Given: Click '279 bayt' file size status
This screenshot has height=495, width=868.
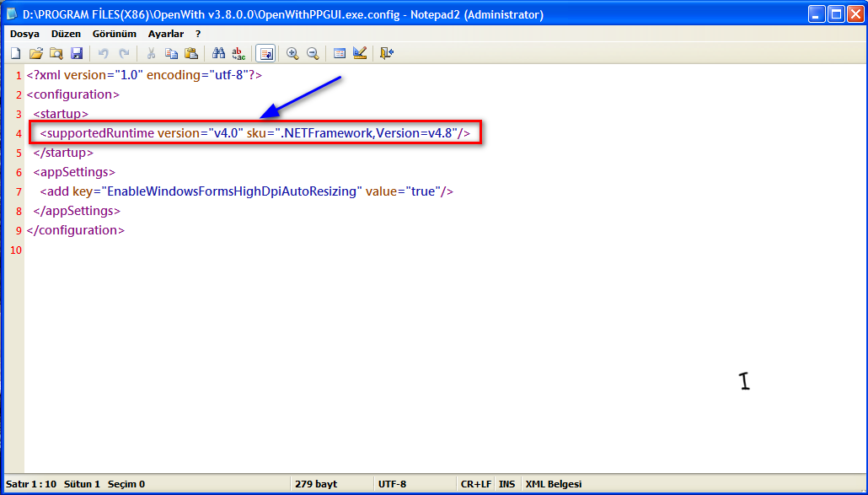Looking at the screenshot, I should point(316,484).
